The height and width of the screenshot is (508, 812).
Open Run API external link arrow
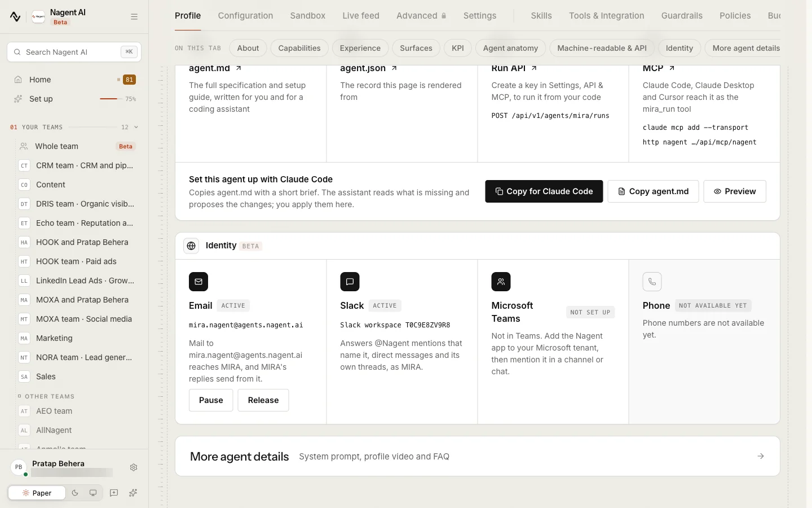click(534, 68)
